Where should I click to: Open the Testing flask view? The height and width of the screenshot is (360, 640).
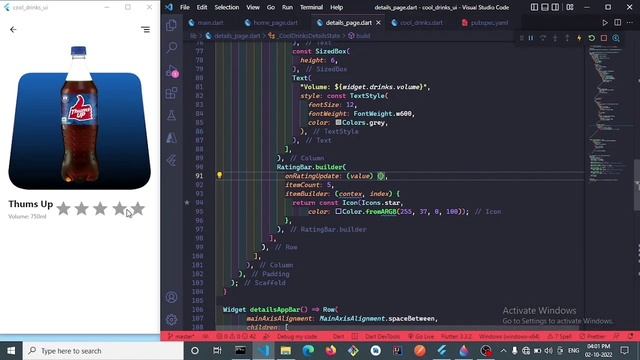coord(171,116)
